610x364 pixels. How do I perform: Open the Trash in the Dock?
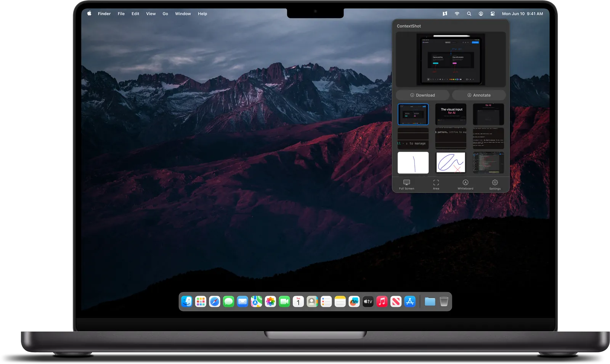click(x=444, y=302)
